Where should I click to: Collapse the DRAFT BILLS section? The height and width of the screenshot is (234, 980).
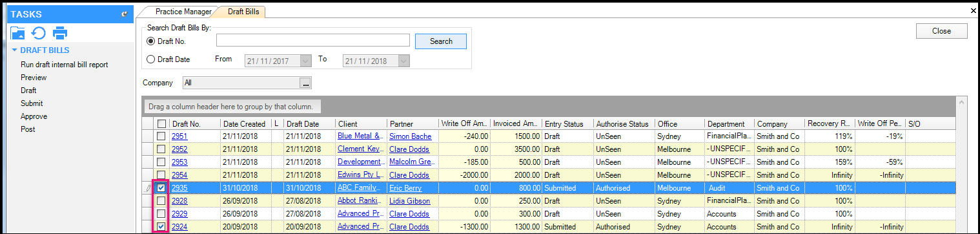coord(14,50)
